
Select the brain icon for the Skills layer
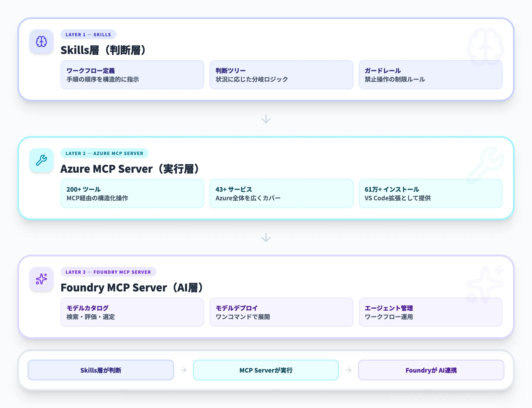pos(41,41)
